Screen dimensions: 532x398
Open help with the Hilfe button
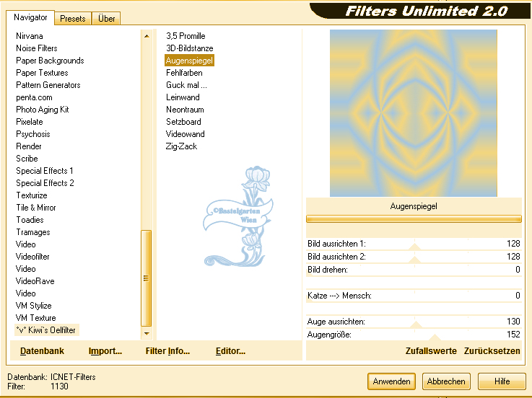502,381
